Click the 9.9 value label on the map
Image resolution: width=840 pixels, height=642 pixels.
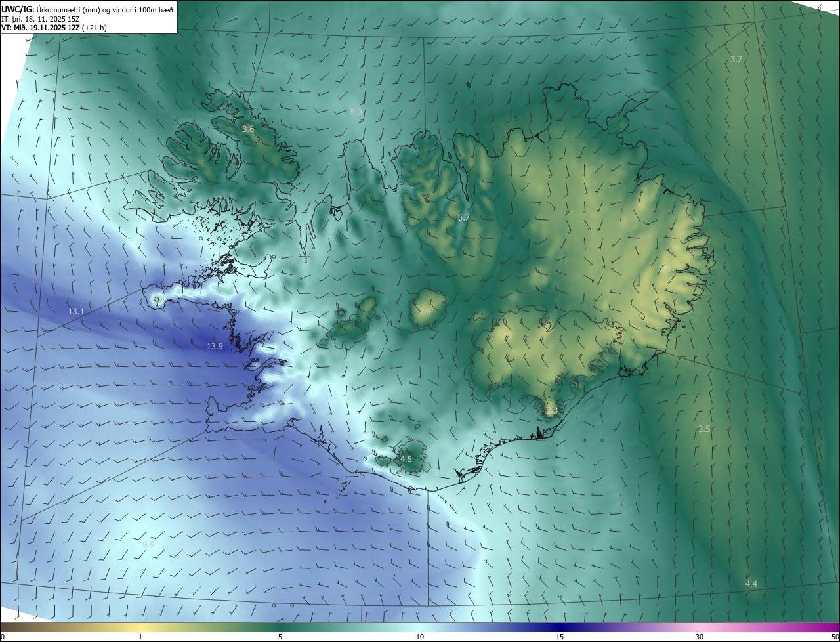(x=148, y=544)
